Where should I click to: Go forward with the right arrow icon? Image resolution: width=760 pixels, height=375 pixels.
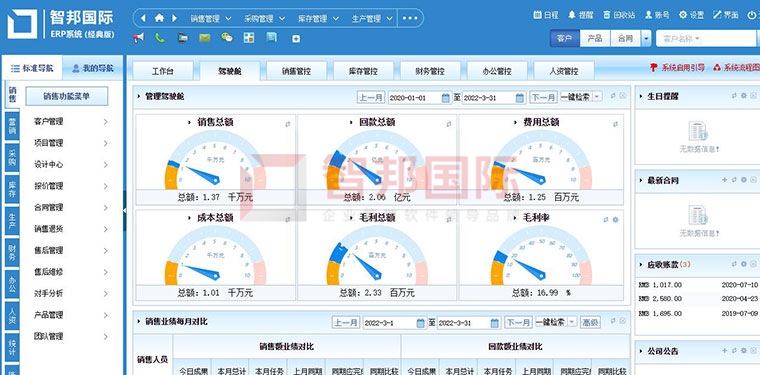tap(174, 18)
